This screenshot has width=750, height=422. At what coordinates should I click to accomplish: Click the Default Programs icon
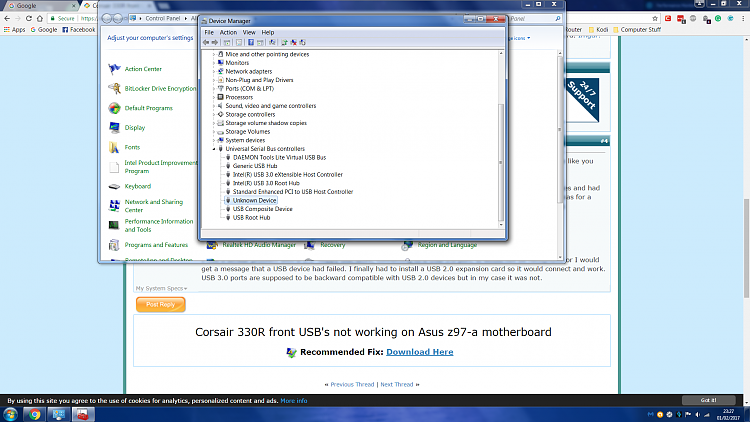pyautogui.click(x=114, y=108)
